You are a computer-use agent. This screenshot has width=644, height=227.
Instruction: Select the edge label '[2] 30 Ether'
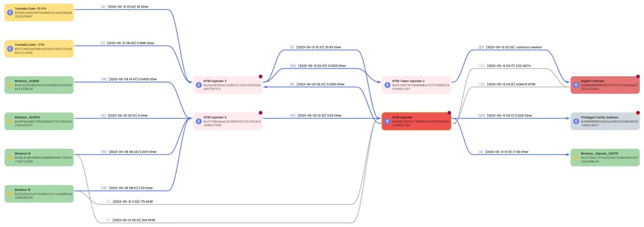125,6
